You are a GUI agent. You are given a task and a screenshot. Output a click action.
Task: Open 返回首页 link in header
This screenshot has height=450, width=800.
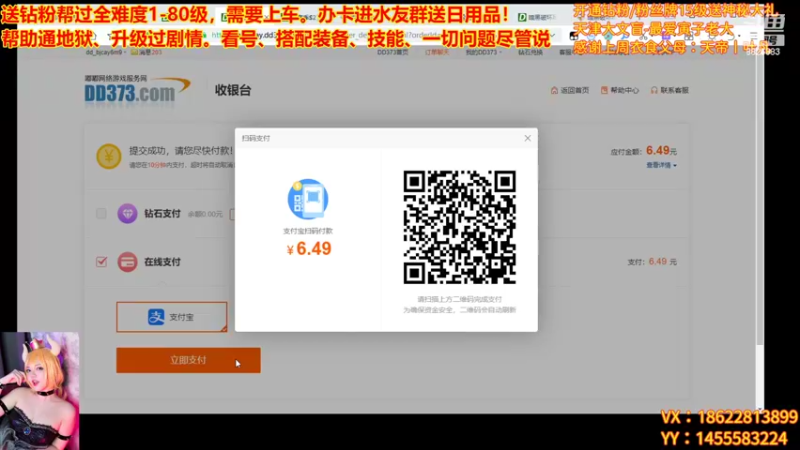pos(570,90)
